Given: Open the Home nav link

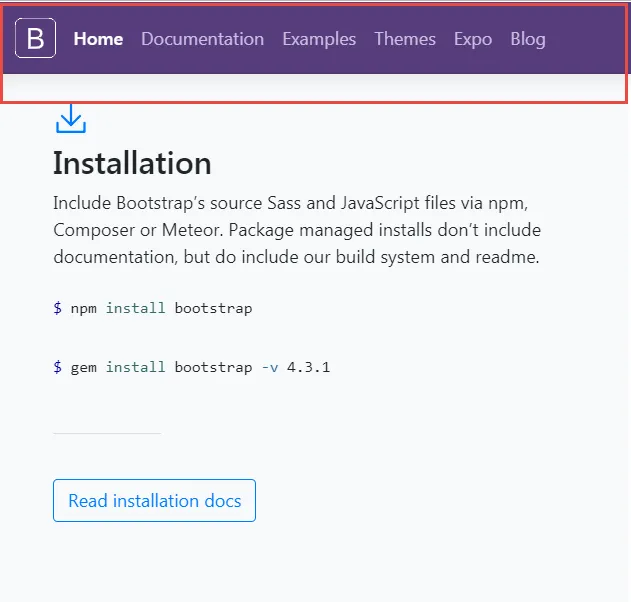Looking at the screenshot, I should coord(98,39).
